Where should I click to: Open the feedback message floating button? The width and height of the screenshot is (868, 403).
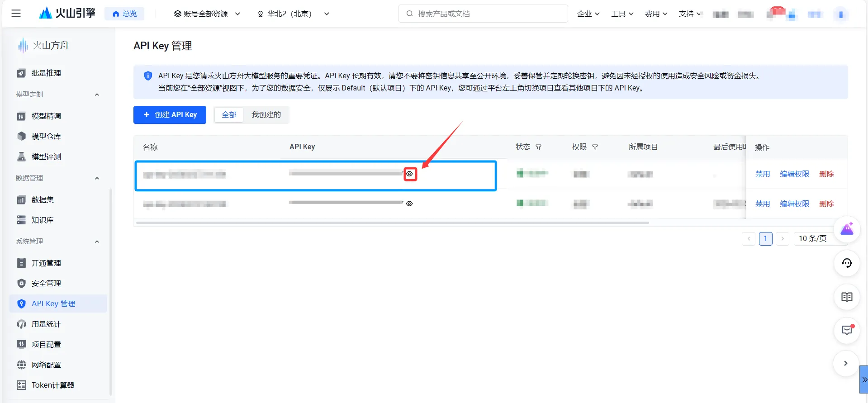click(847, 330)
